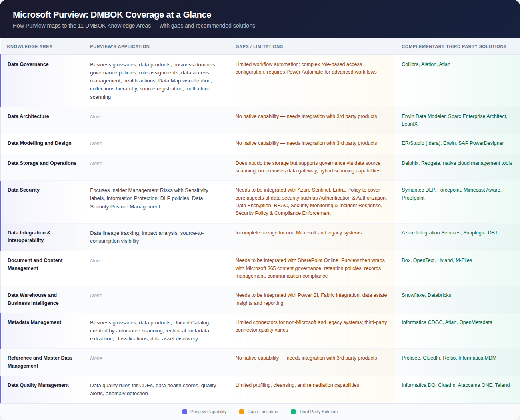Screen dimensions: 520x420
Task: Click the 'Does not do the storage' gap text
Action: (x=308, y=167)
